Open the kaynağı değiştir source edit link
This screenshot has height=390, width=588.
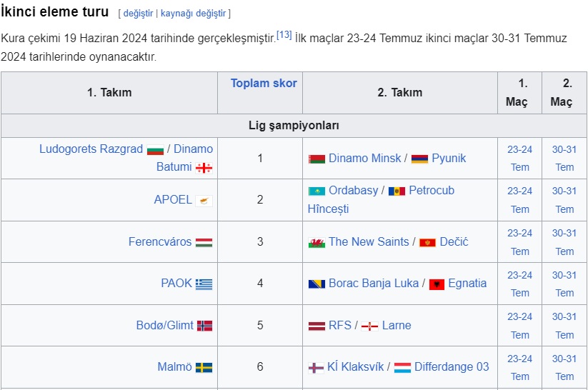point(193,14)
